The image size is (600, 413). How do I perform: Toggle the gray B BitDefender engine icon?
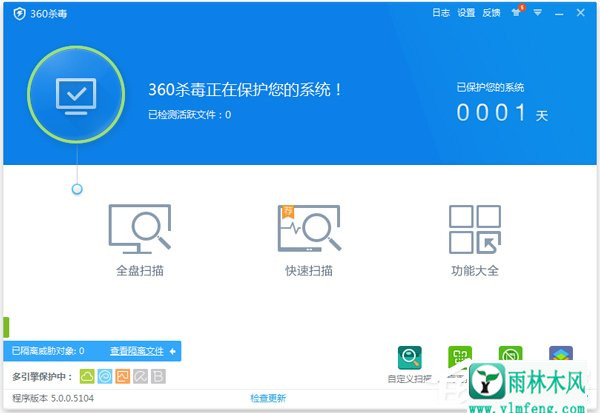pos(158,377)
